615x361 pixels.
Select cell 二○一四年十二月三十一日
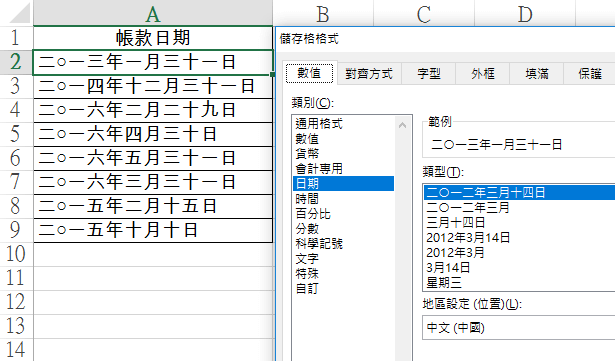(153, 86)
